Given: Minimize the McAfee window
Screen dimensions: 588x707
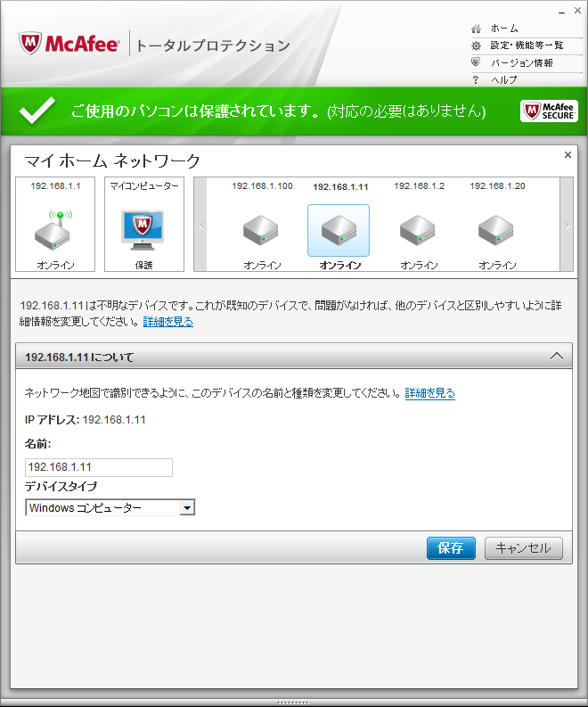Looking at the screenshot, I should (561, 12).
